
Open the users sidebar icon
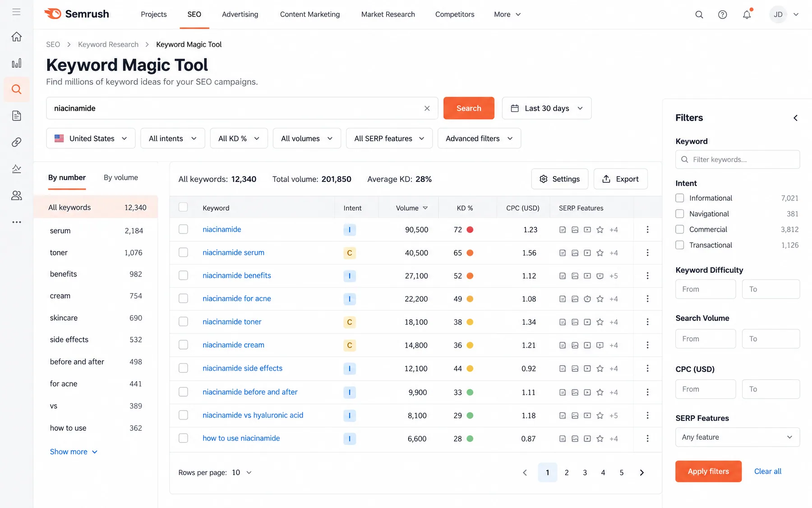click(16, 196)
